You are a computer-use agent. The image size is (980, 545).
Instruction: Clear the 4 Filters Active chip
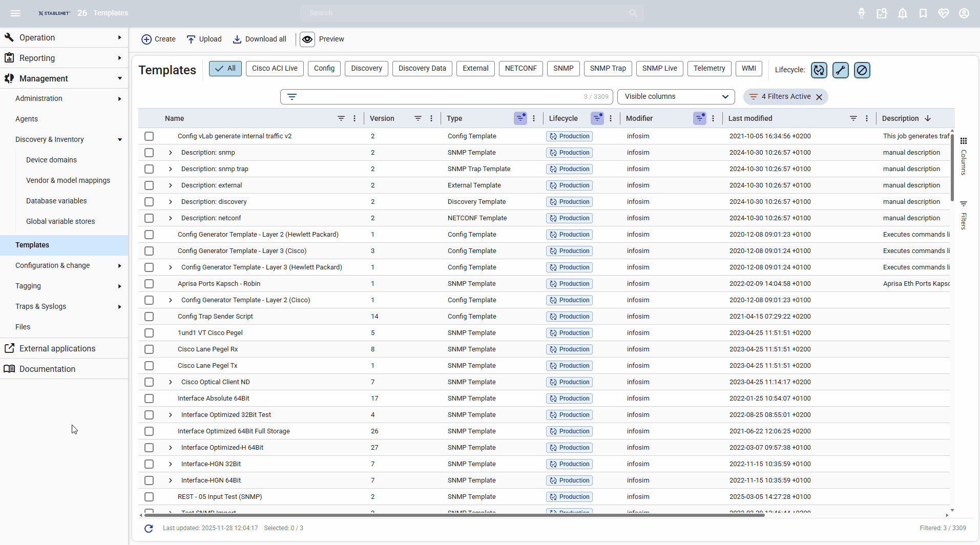(x=819, y=97)
